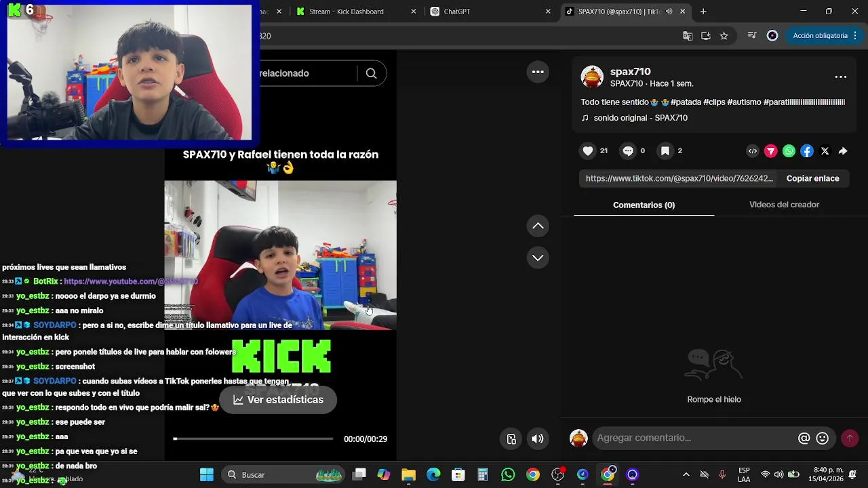This screenshot has height=488, width=868.
Task: Share the video to X
Action: [825, 151]
